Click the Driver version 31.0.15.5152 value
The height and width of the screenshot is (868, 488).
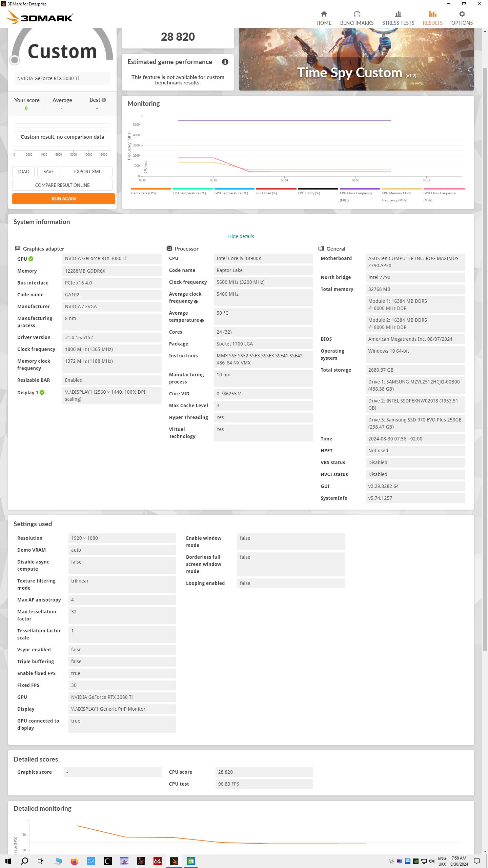(112, 337)
